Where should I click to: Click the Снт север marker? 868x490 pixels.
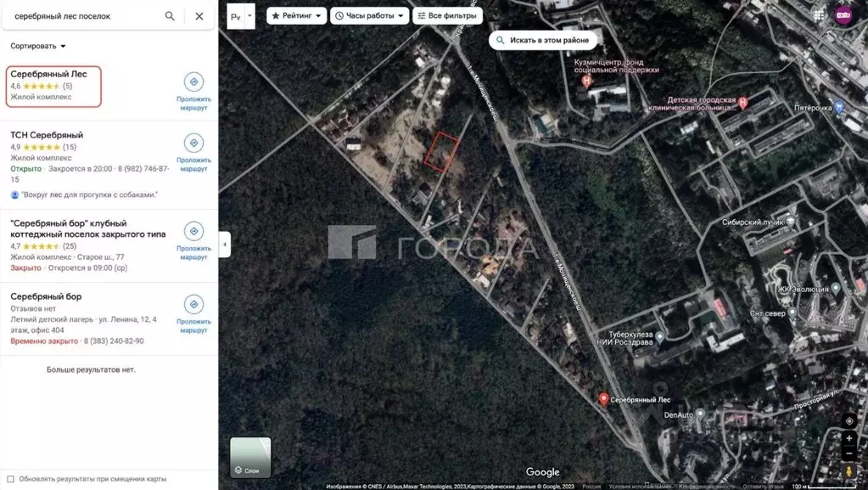(x=792, y=313)
